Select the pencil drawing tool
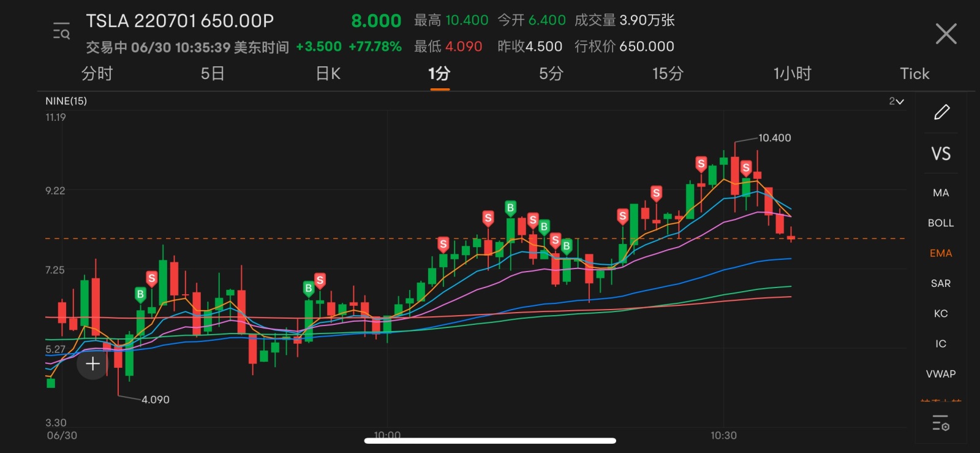The image size is (980, 453). point(941,112)
